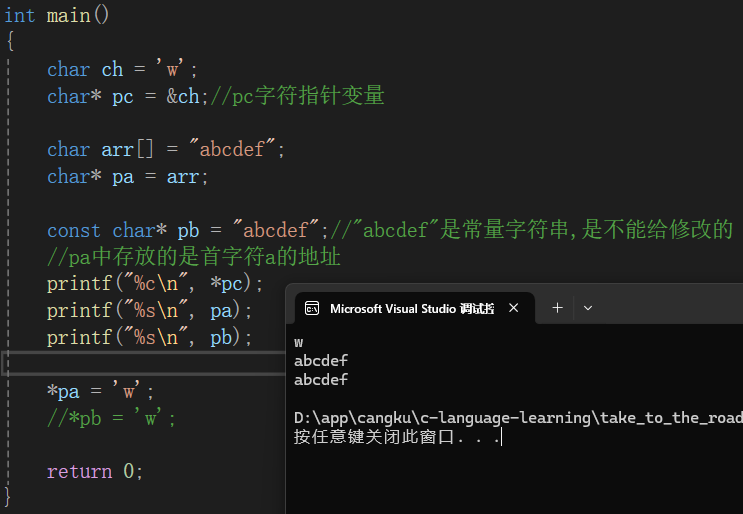The height and width of the screenshot is (514, 743).
Task: Click the second "abcdef" console output line
Action: tap(321, 379)
